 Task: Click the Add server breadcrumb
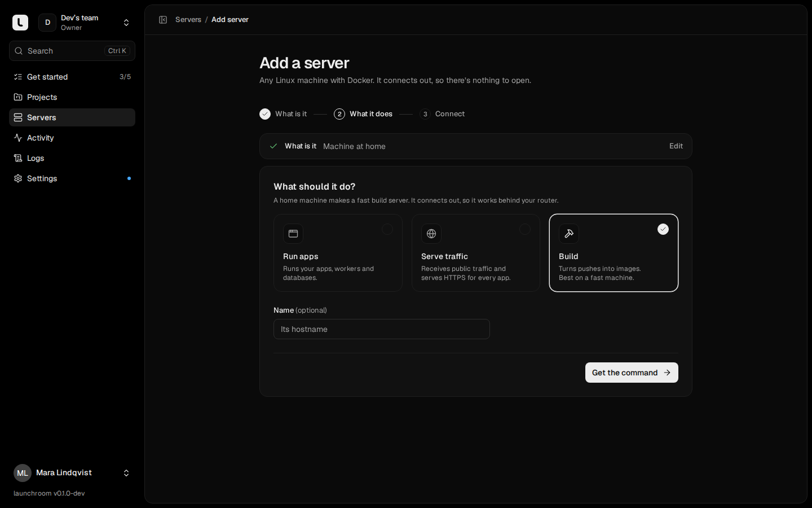230,20
